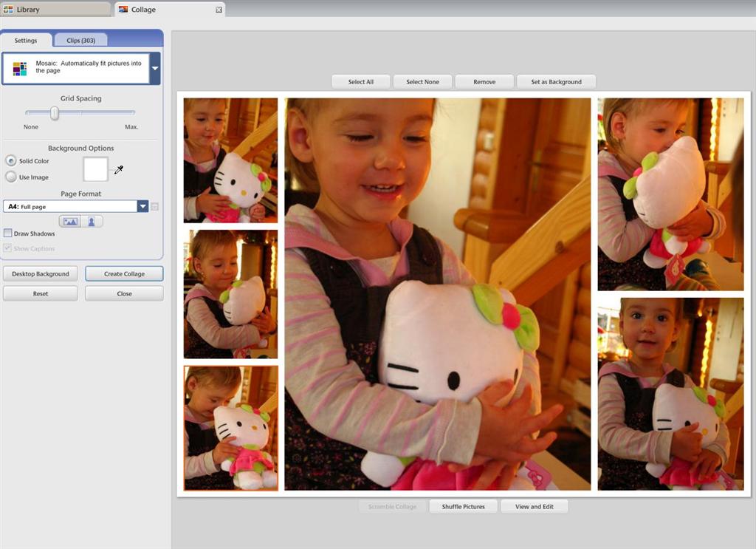Switch to the Library tab
The width and height of the screenshot is (756, 549).
(x=55, y=9)
